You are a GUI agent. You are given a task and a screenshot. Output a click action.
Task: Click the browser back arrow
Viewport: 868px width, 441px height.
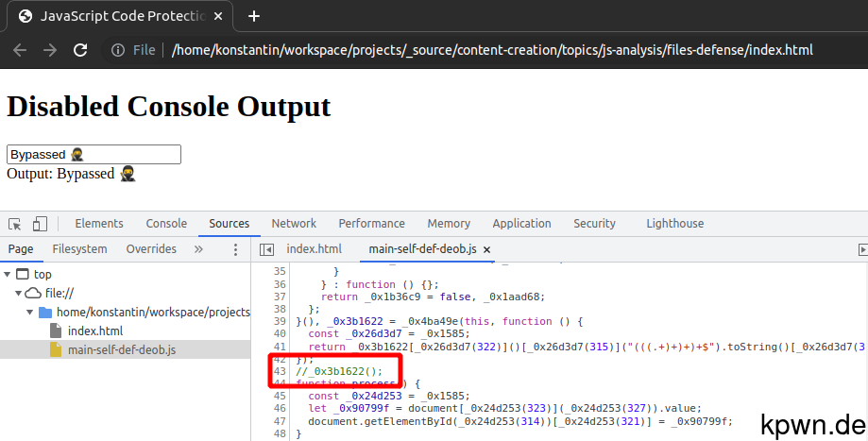click(x=20, y=50)
